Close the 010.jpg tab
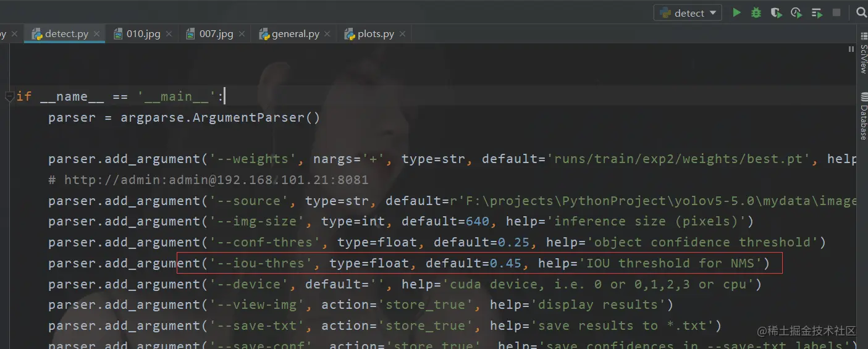 pyautogui.click(x=169, y=35)
